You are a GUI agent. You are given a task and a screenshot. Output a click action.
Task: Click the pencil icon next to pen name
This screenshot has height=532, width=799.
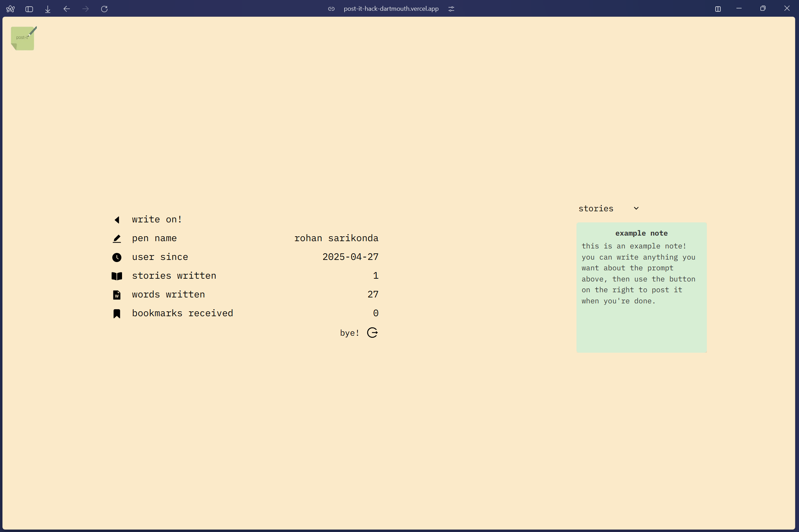click(117, 239)
